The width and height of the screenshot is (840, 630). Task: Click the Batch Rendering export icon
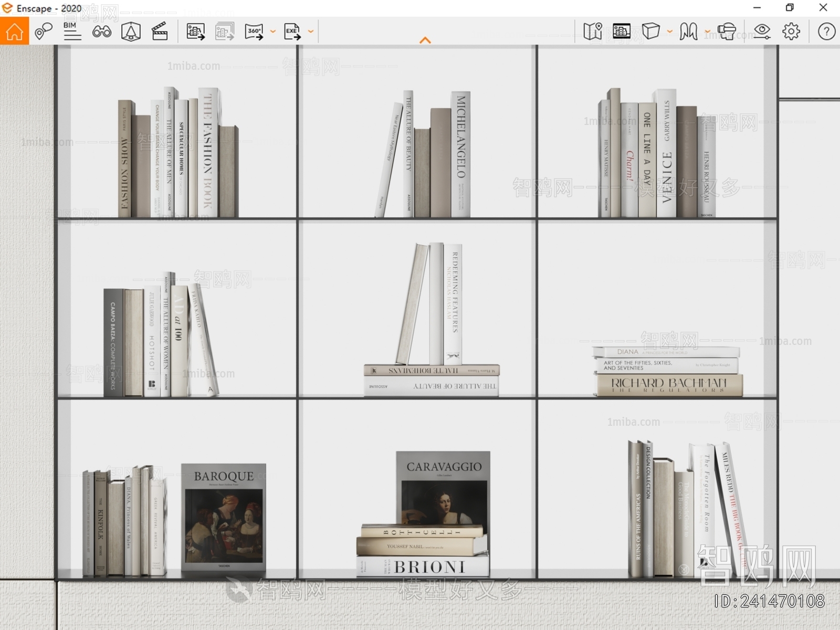[225, 31]
